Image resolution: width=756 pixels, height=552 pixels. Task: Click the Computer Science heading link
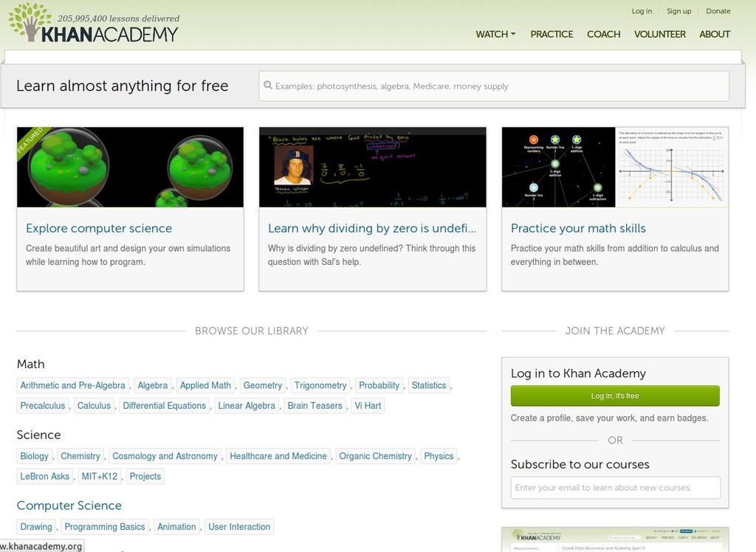(x=69, y=506)
